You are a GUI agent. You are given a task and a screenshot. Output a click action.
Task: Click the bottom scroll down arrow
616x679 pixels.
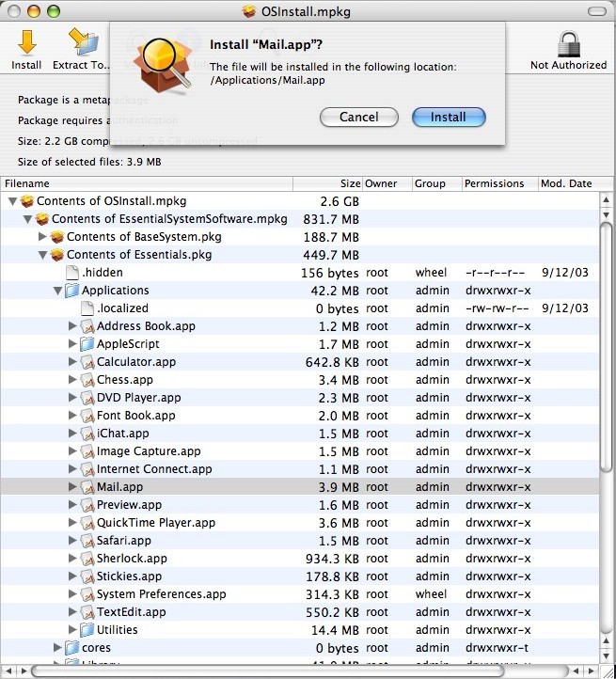pos(607,656)
